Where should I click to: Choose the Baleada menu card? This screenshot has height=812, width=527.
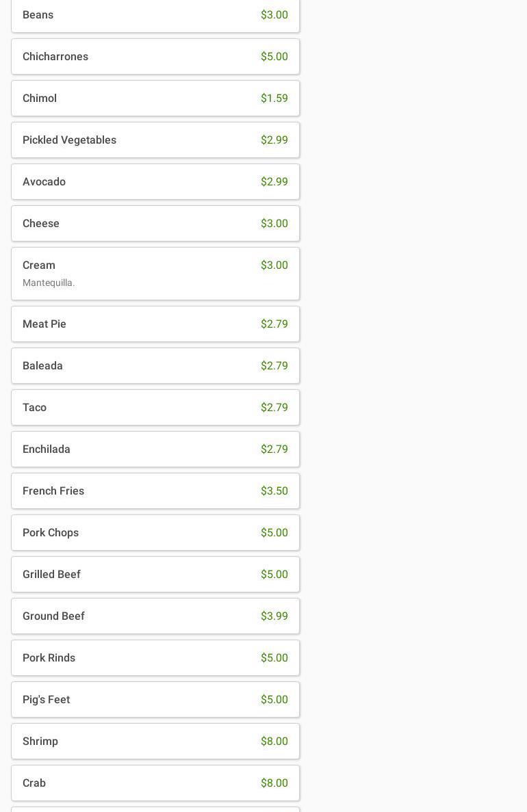pos(155,366)
